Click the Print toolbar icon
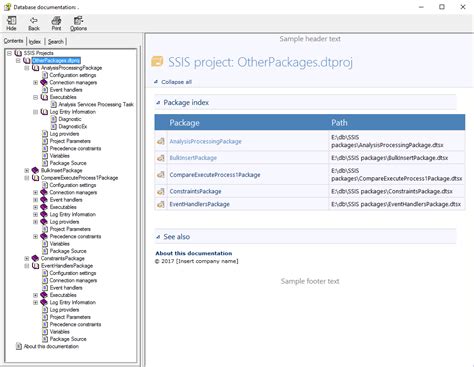 click(56, 21)
